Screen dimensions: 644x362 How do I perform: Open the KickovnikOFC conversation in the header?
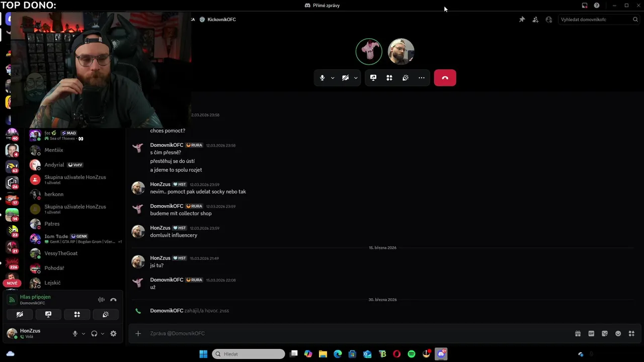(218, 20)
